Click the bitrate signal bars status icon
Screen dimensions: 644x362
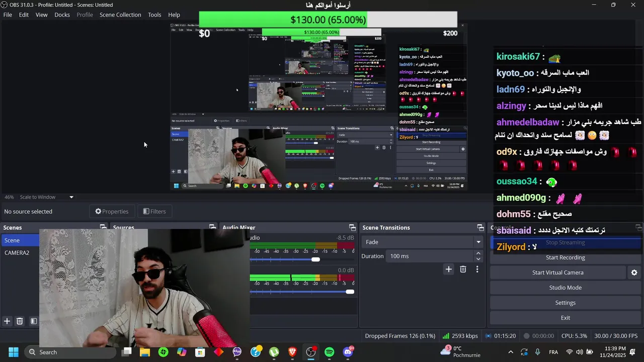446,336
